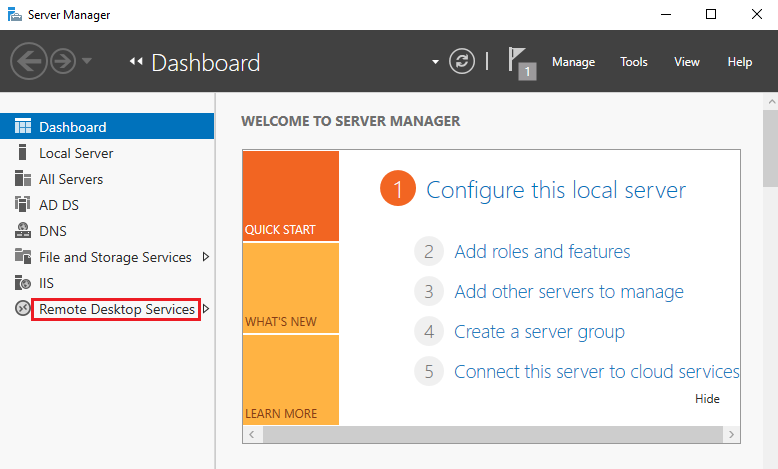Image resolution: width=778 pixels, height=469 pixels.
Task: Click Add roles and features link
Action: tap(542, 252)
